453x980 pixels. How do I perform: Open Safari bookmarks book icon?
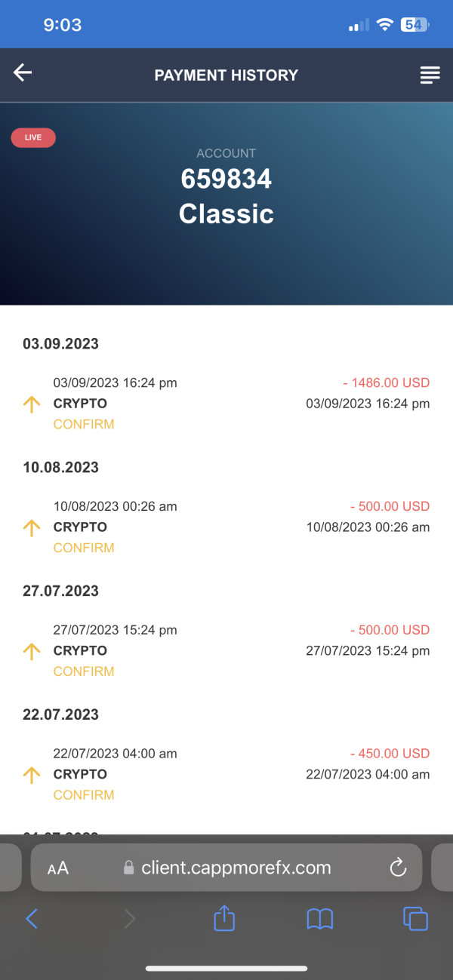point(319,918)
